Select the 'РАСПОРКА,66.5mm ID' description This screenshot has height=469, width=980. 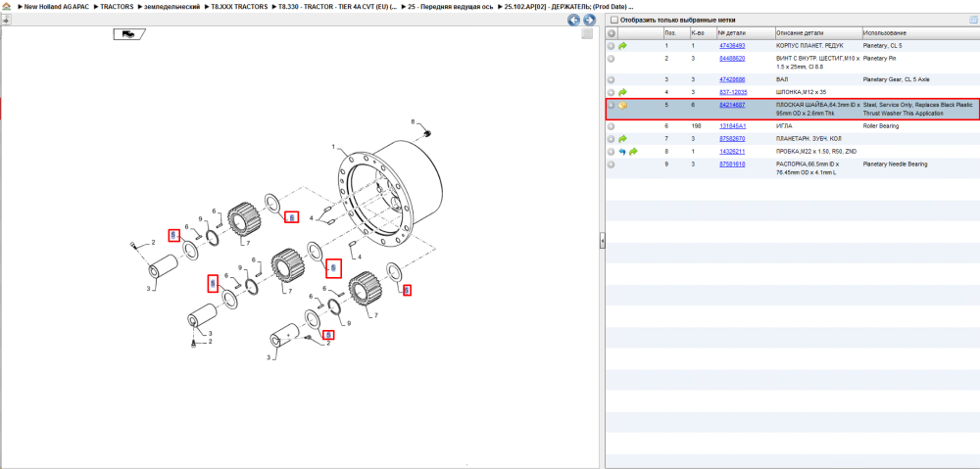(808, 168)
